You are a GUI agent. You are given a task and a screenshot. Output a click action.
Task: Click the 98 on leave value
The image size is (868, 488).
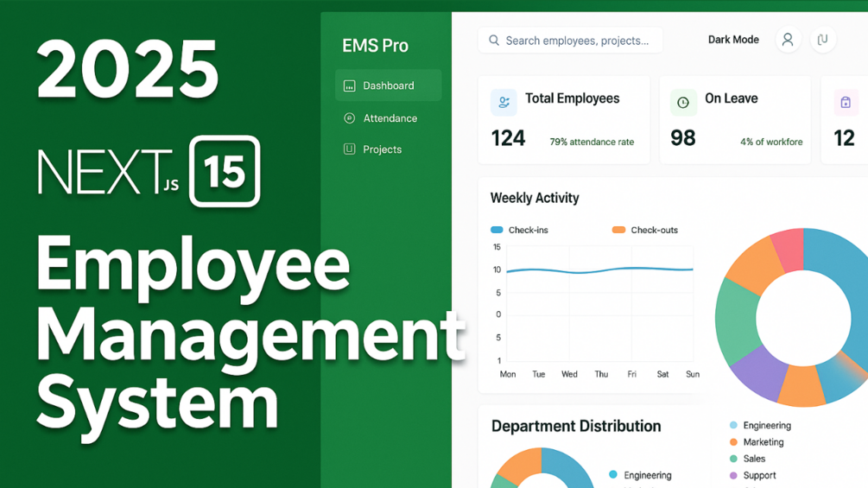pos(683,138)
